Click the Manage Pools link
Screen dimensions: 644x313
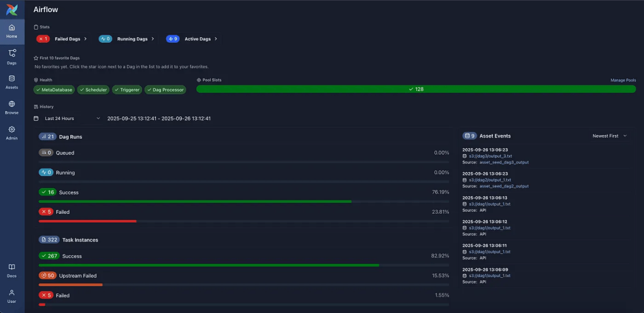[x=623, y=80]
